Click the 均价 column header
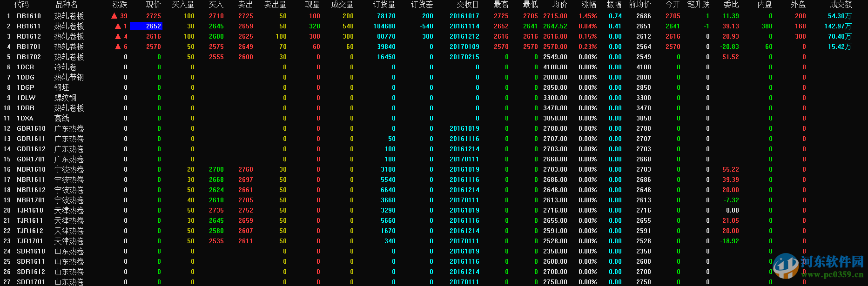The height and width of the screenshot is (286, 868). pyautogui.click(x=559, y=4)
